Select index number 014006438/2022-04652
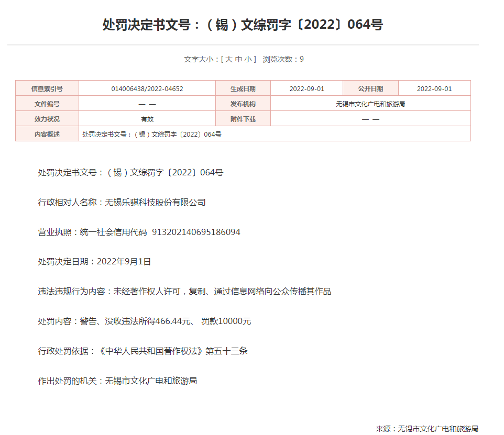This screenshot has width=504, height=435. coord(147,89)
